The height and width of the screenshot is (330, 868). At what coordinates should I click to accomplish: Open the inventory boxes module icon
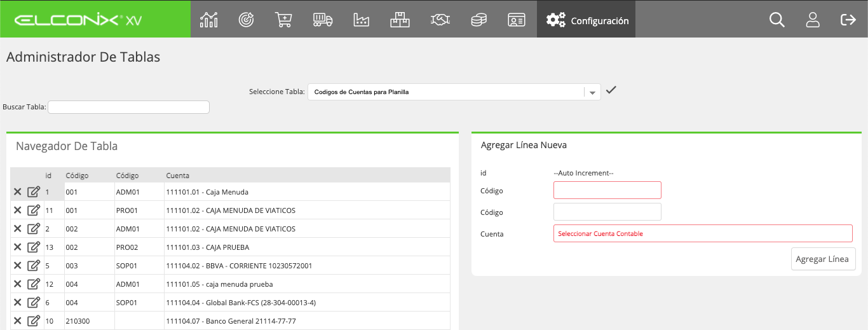[400, 20]
